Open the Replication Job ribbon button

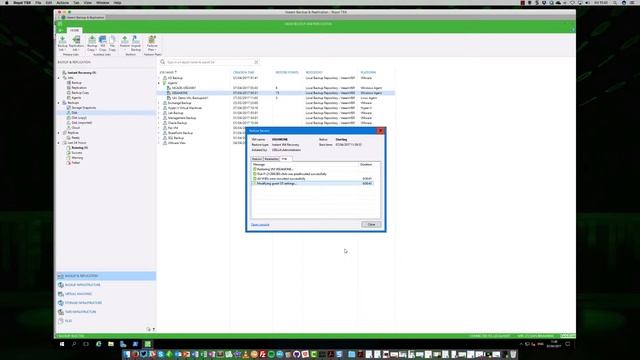tap(76, 43)
